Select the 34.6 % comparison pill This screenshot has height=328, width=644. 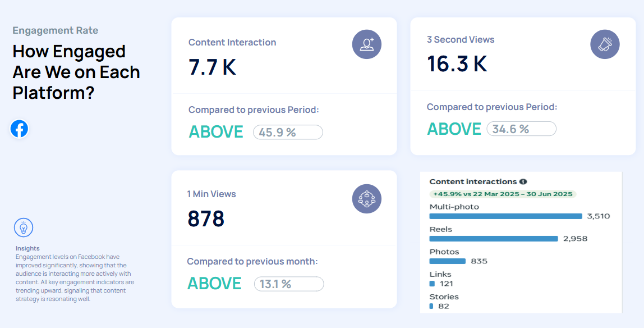click(x=521, y=129)
